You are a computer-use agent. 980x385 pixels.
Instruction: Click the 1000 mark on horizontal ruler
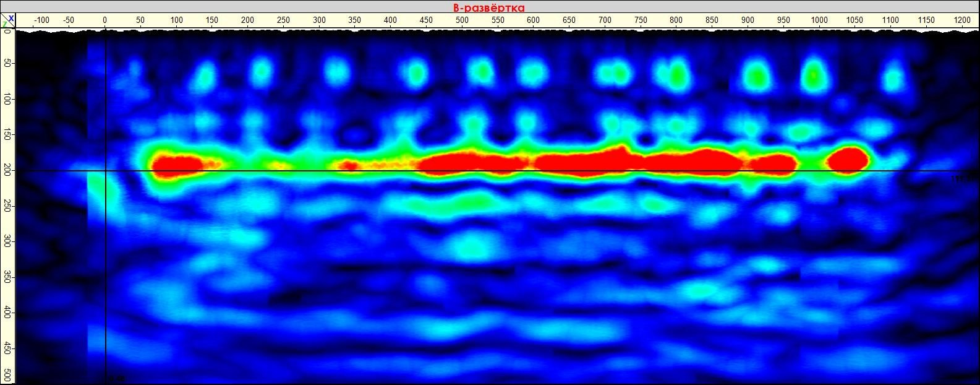(x=819, y=20)
